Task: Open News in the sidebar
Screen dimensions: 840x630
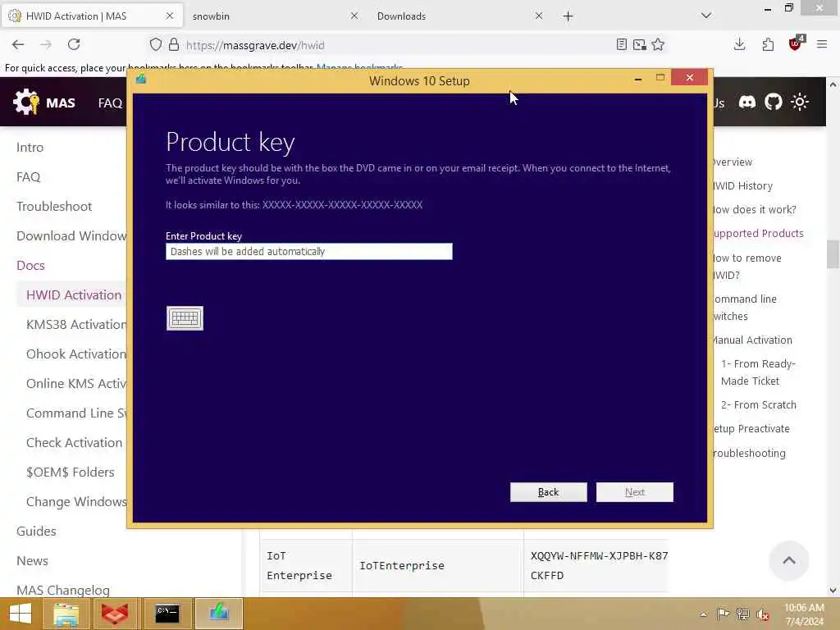Action: point(32,560)
